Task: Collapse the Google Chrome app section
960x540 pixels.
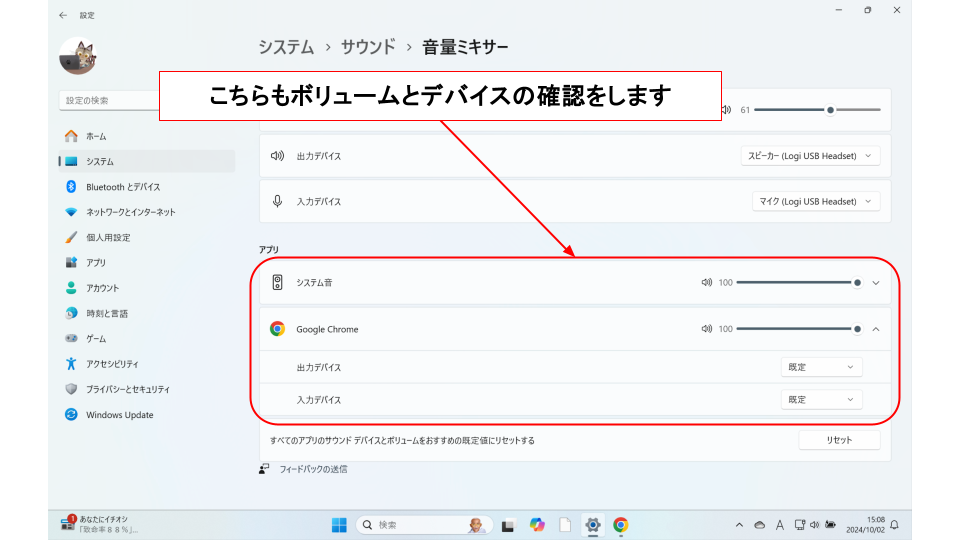Action: point(876,329)
